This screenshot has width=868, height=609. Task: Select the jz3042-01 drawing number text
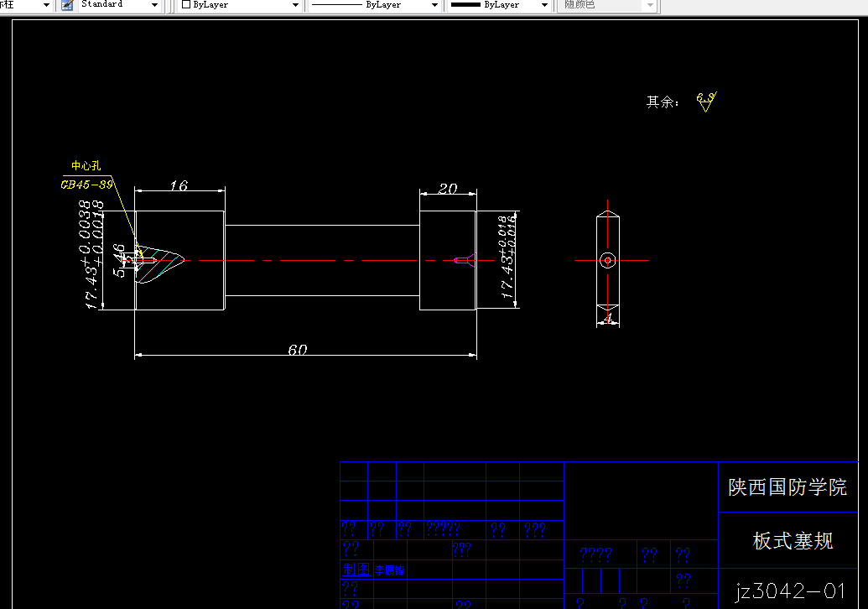click(791, 591)
